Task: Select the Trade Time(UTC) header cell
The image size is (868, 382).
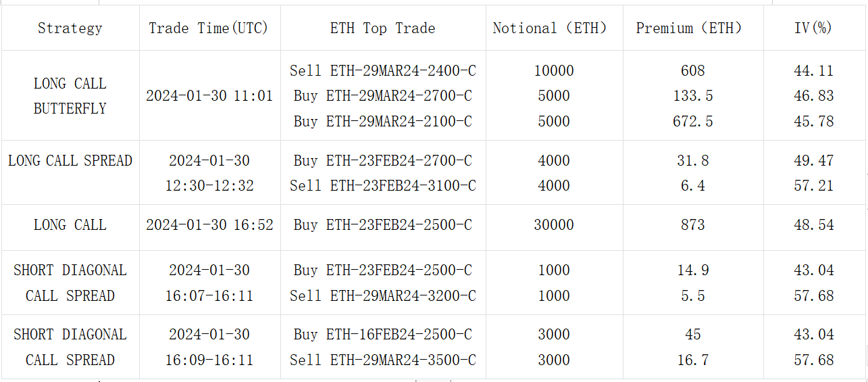Action: 209,28
